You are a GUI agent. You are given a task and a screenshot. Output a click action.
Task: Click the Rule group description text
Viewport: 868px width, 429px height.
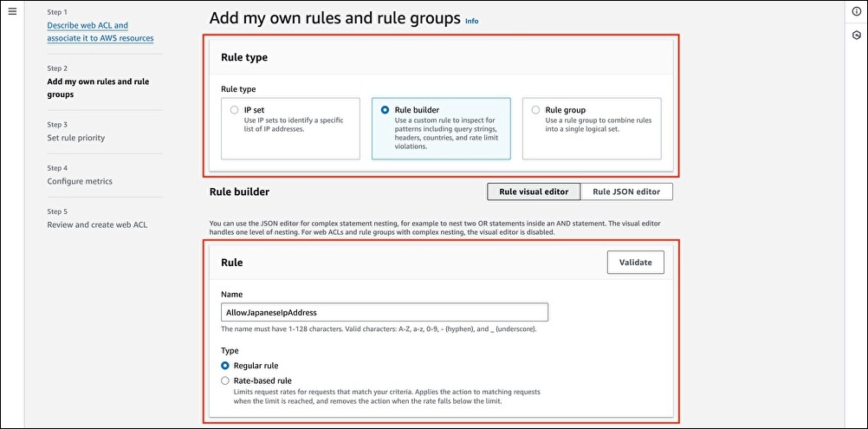tap(599, 125)
